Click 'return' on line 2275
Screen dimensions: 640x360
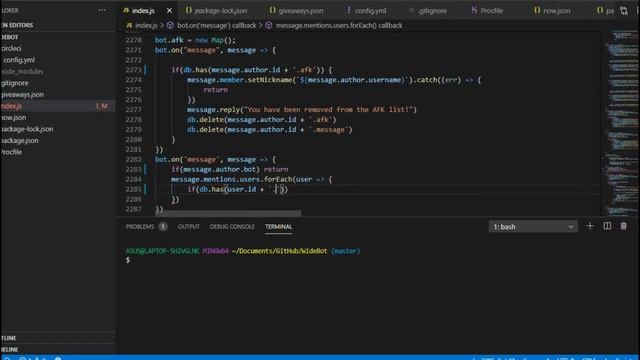click(x=216, y=90)
